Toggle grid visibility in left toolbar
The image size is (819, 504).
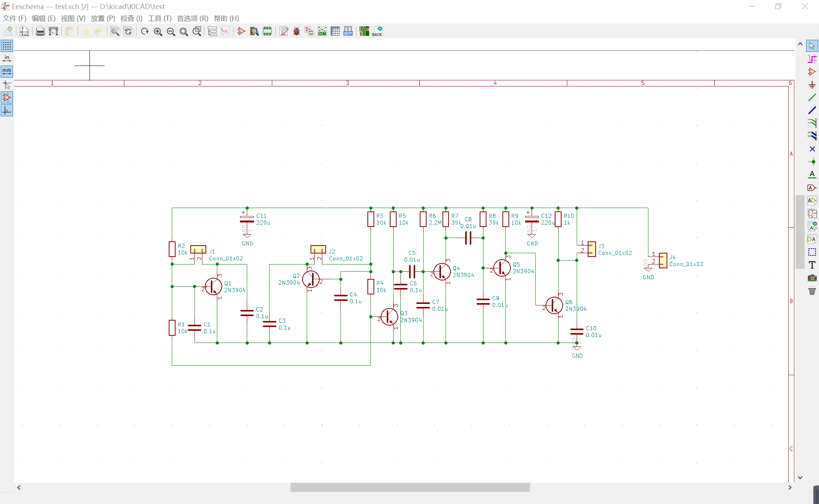(7, 46)
